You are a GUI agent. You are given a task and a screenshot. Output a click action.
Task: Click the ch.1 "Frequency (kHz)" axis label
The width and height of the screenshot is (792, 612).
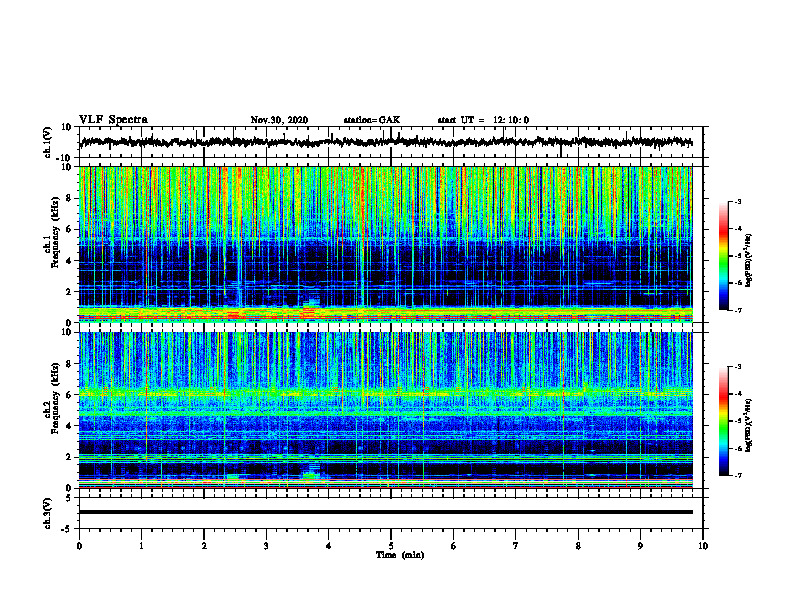point(54,233)
